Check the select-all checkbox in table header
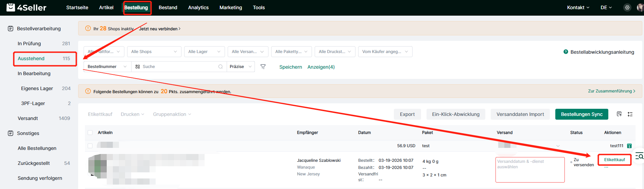 [90, 133]
